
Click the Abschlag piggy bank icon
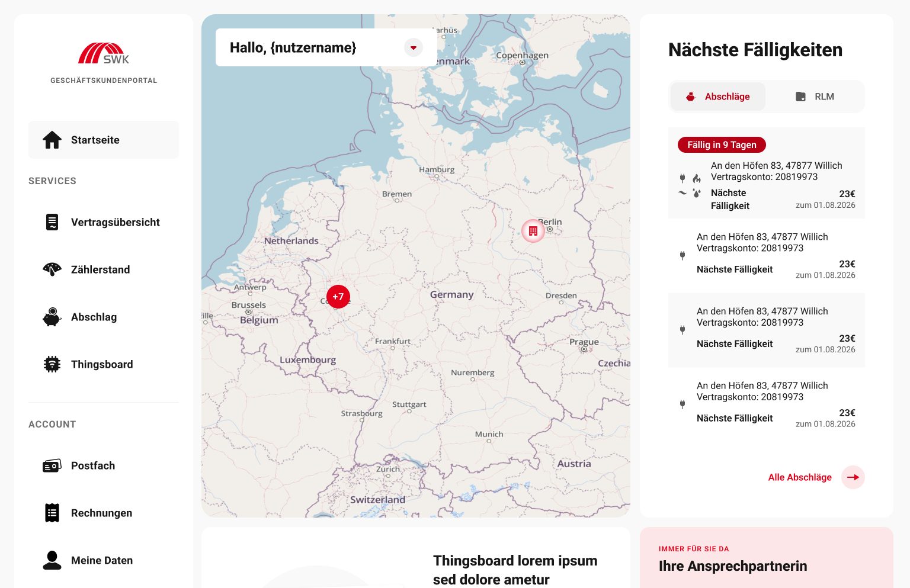52,317
